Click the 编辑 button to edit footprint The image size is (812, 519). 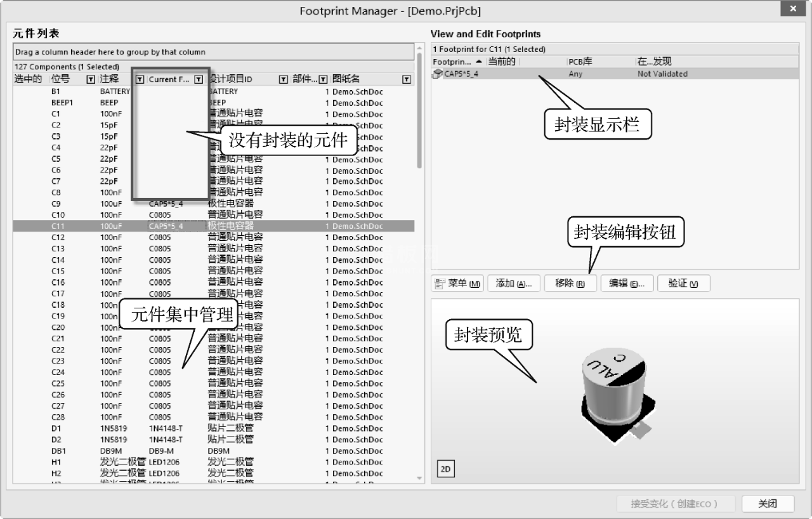[x=627, y=282]
